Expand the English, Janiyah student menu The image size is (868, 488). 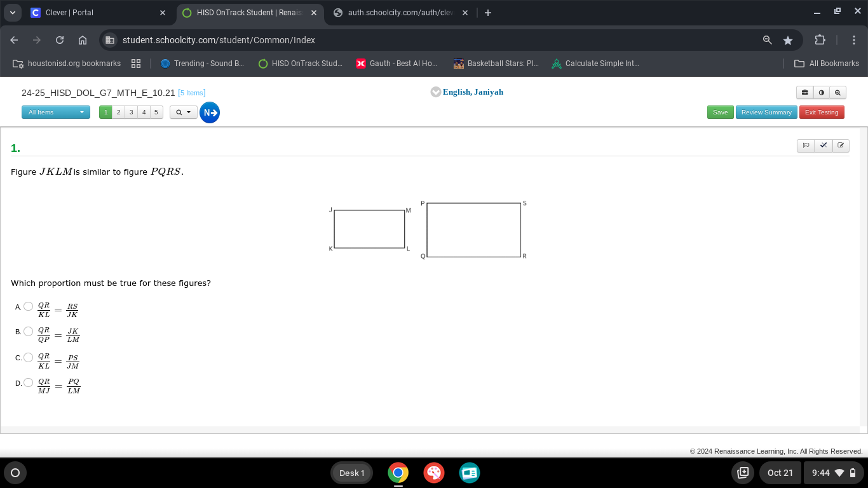tap(467, 92)
